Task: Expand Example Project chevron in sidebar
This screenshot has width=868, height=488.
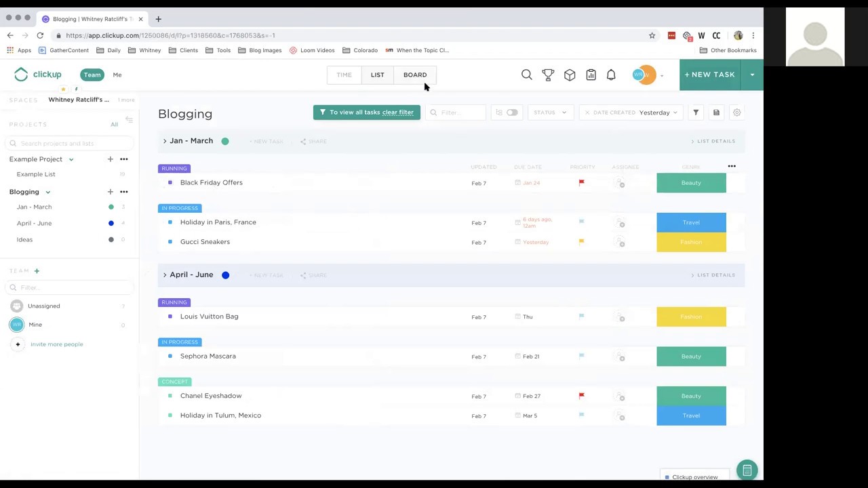Action: tap(71, 159)
